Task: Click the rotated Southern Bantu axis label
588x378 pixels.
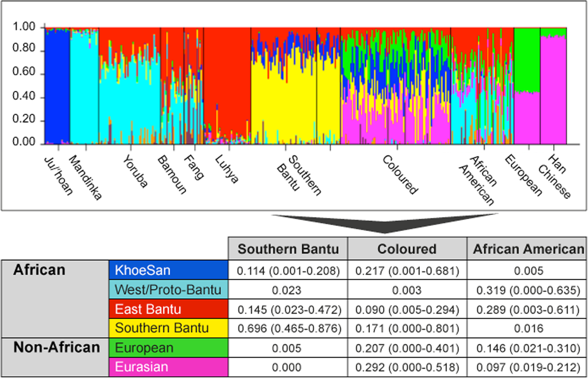Action: (299, 175)
